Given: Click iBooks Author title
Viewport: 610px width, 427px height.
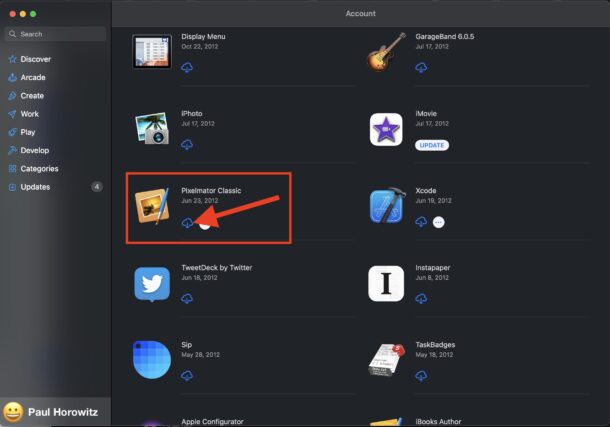Looking at the screenshot, I should tap(438, 422).
